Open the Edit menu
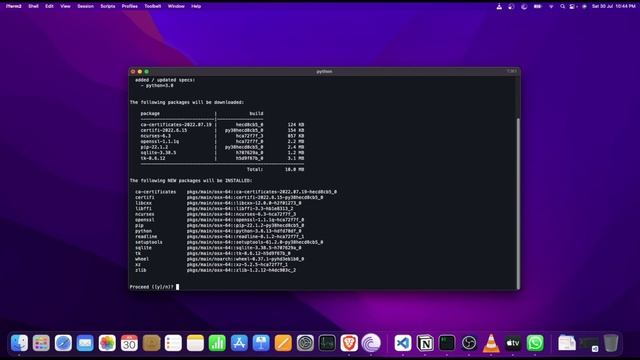 click(x=49, y=6)
